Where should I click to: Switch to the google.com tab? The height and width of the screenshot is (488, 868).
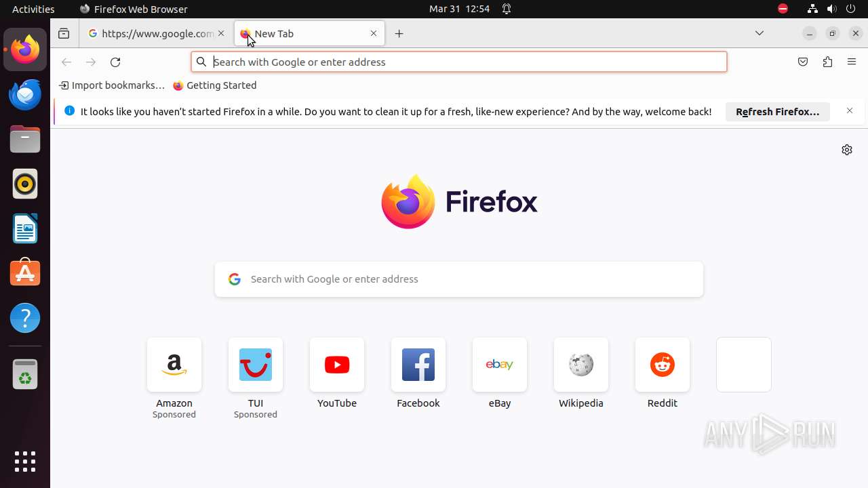(157, 33)
